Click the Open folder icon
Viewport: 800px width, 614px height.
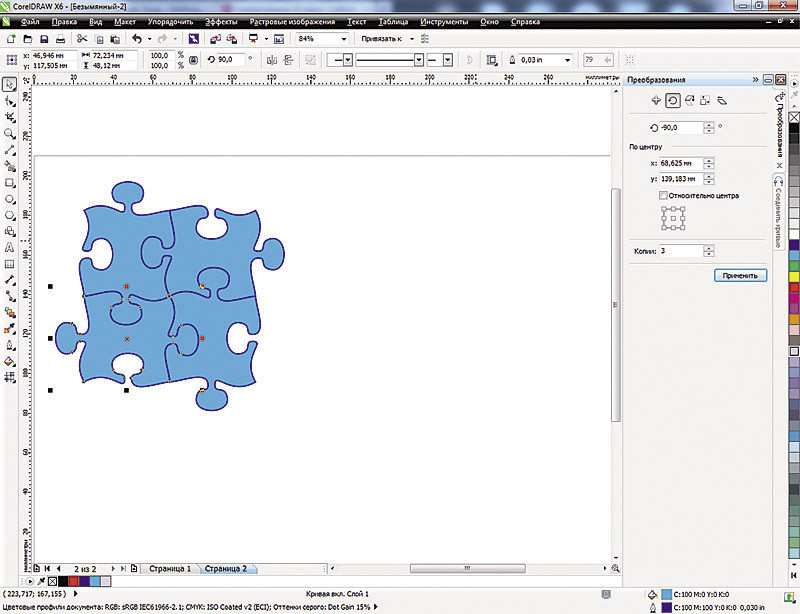tap(28, 39)
